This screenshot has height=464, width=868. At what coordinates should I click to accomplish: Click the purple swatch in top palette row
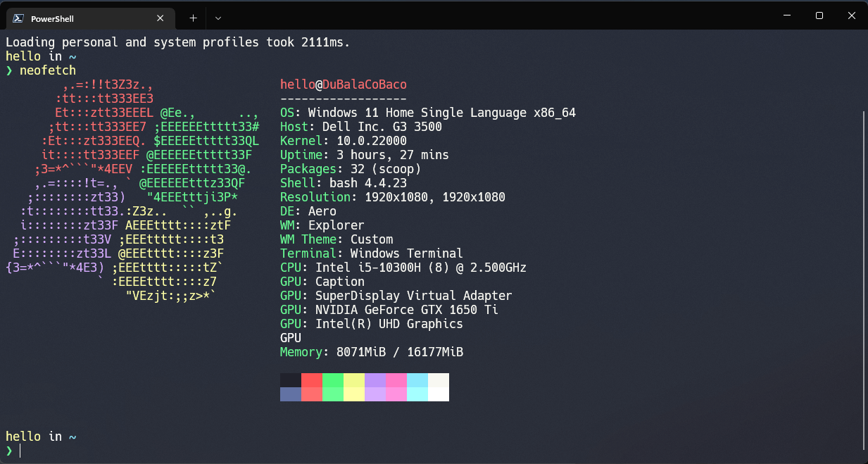pyautogui.click(x=375, y=380)
